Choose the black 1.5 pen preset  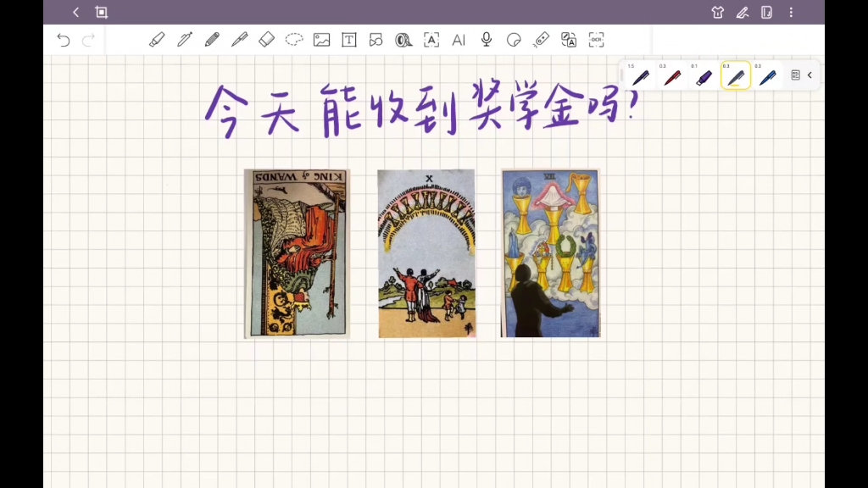click(641, 75)
